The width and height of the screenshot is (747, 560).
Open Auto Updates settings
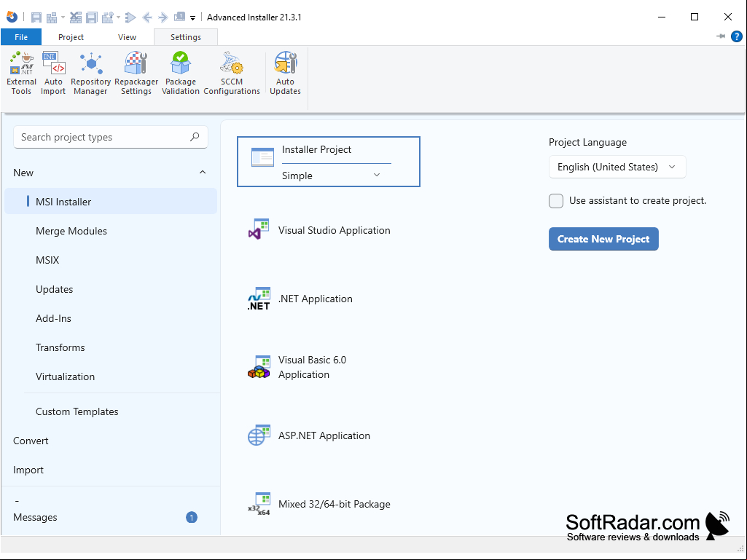pos(286,74)
